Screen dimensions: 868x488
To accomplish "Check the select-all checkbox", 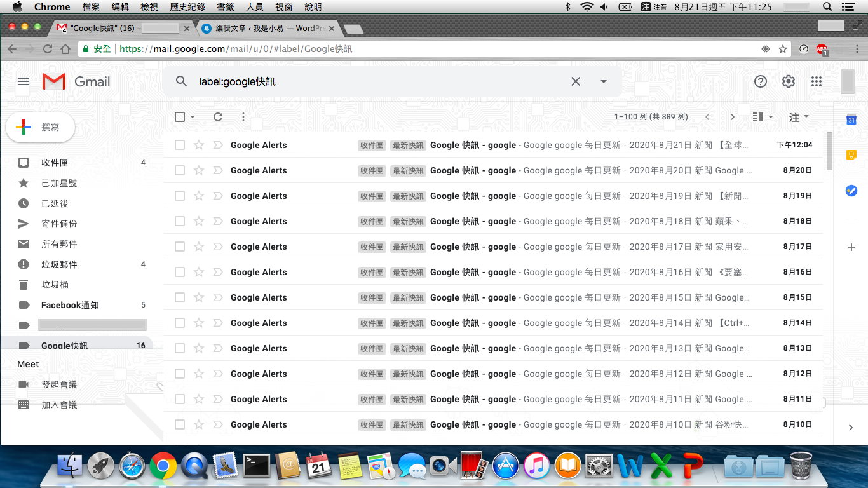I will [180, 117].
